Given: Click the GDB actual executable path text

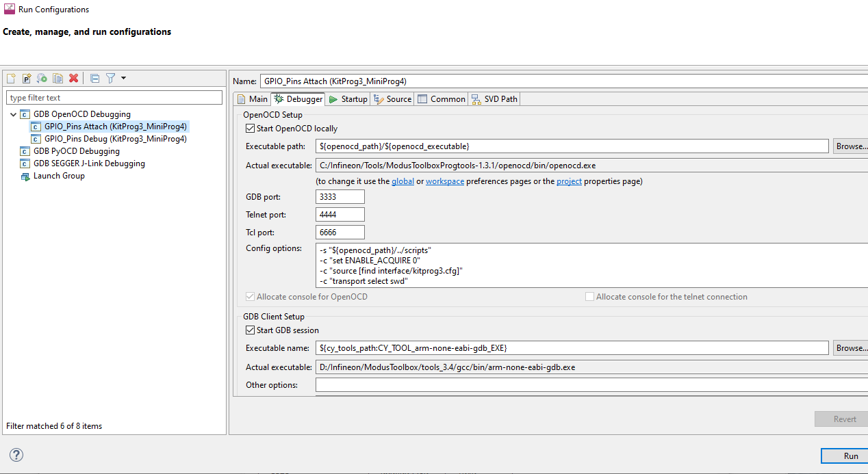Looking at the screenshot, I should [447, 367].
